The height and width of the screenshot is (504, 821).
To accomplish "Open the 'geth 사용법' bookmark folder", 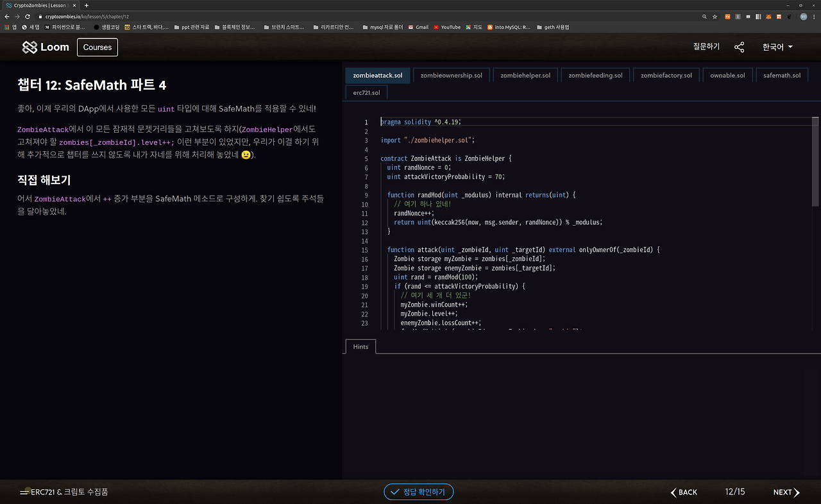I will (x=553, y=28).
